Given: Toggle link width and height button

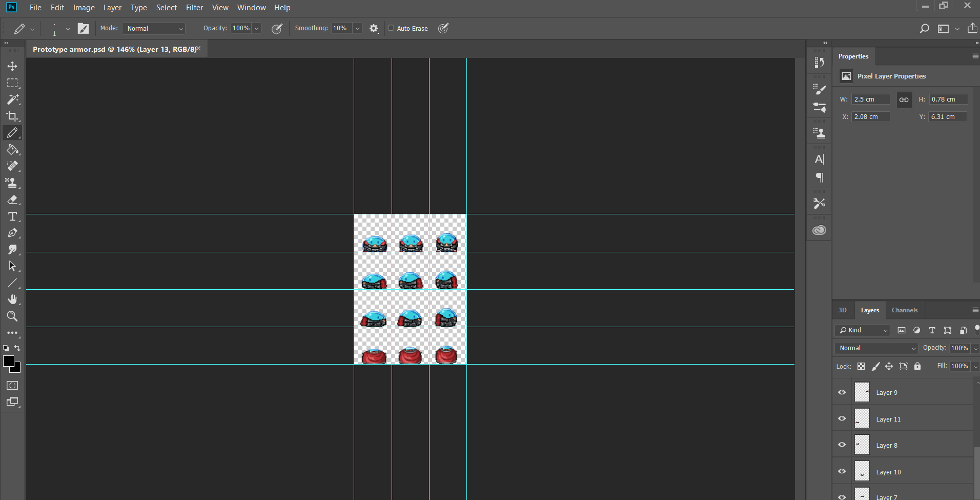Looking at the screenshot, I should (x=904, y=99).
